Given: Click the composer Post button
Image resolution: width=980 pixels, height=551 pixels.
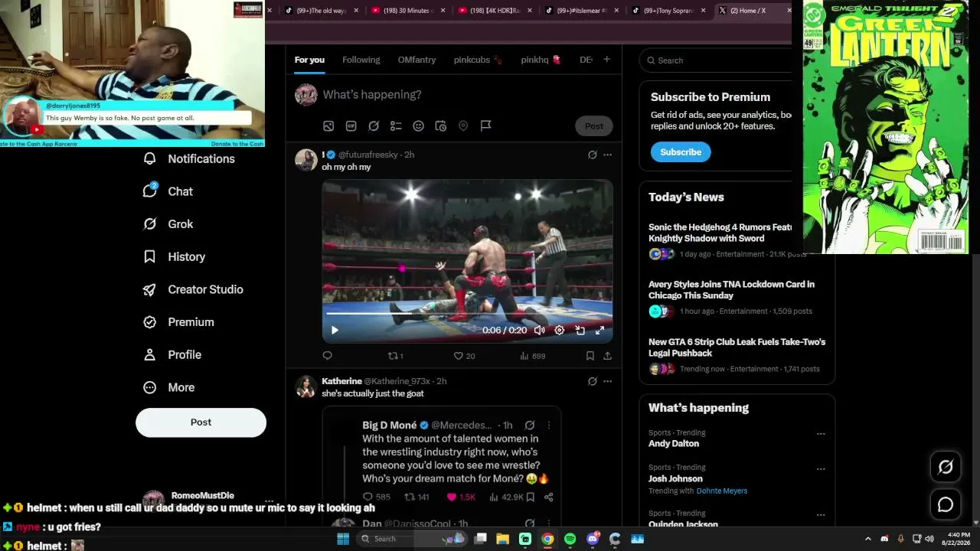Looking at the screenshot, I should (x=594, y=126).
